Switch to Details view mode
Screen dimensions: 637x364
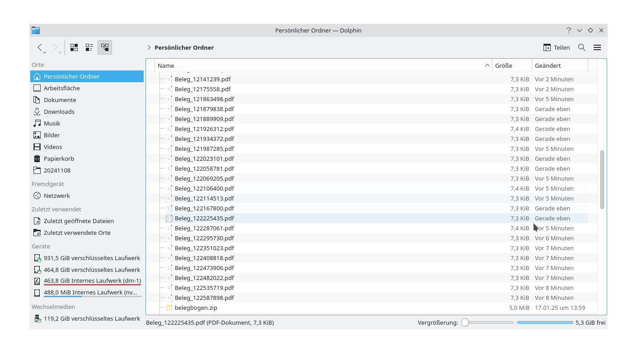[x=105, y=47]
